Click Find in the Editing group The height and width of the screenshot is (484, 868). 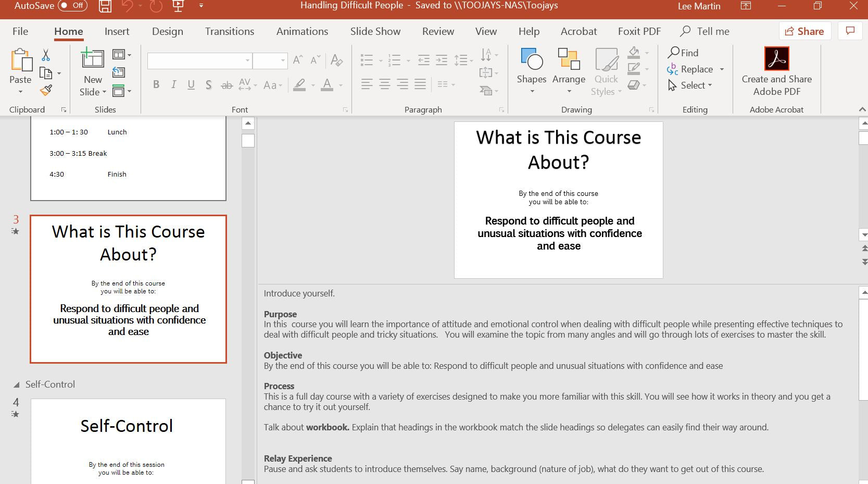[683, 53]
